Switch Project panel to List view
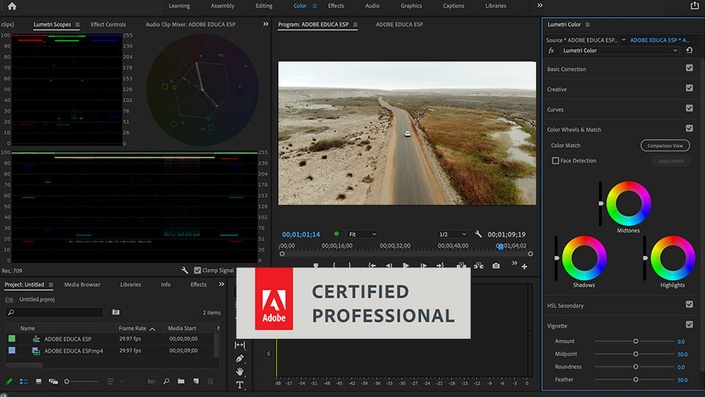Screen dimensions: 705x397 point(23,381)
